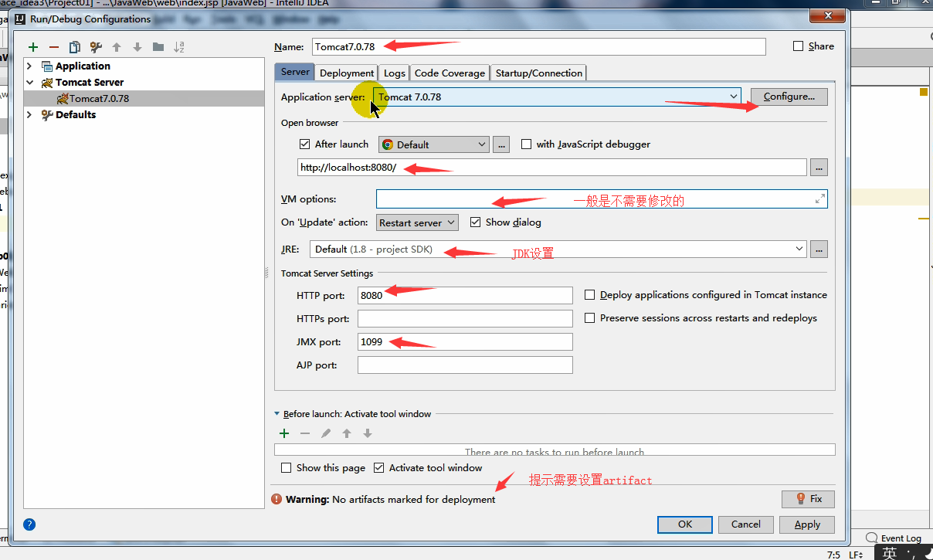Add a before launch task
Image resolution: width=933 pixels, height=560 pixels.
[x=284, y=433]
